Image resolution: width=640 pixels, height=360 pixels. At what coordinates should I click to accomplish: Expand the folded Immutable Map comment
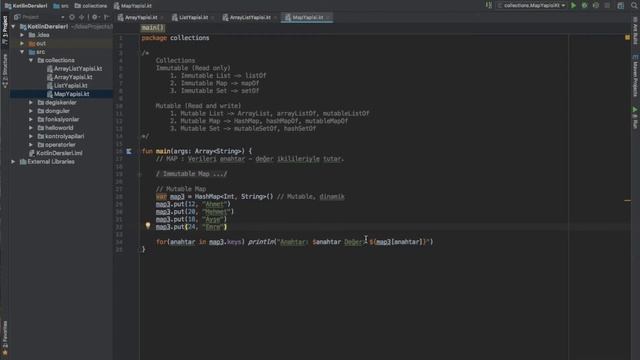(140, 174)
